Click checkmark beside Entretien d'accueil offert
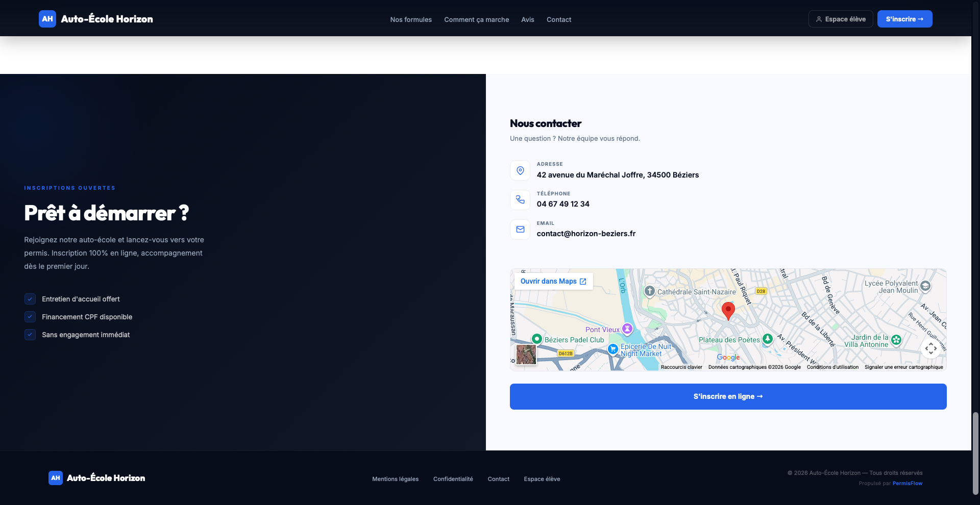This screenshot has width=980, height=505. pos(30,299)
